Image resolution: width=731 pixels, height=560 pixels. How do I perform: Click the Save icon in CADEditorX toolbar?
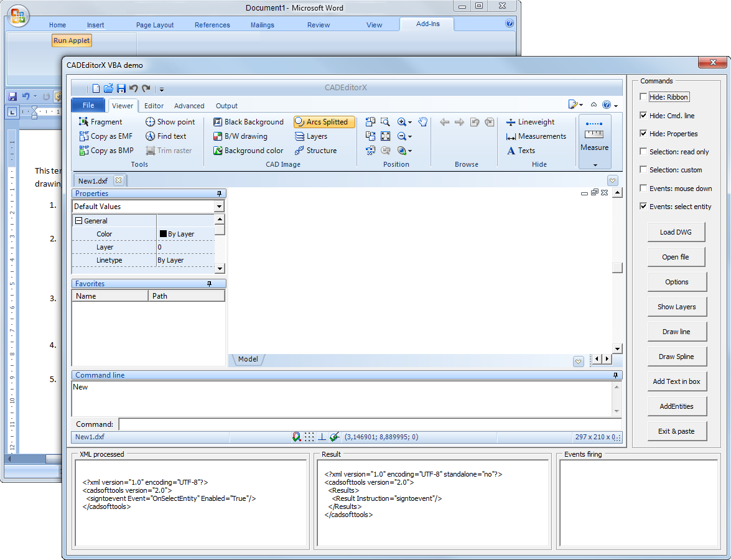tap(121, 88)
